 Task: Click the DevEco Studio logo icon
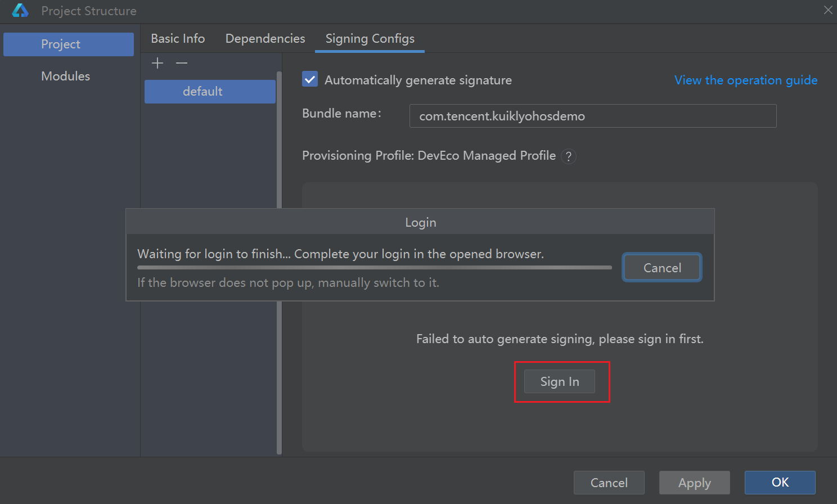(20, 11)
